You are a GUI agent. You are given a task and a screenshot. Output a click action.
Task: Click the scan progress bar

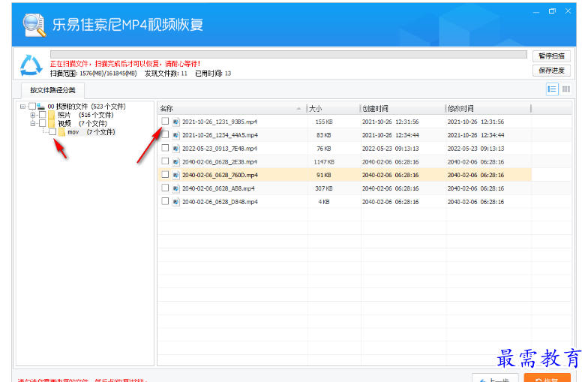pos(288,54)
